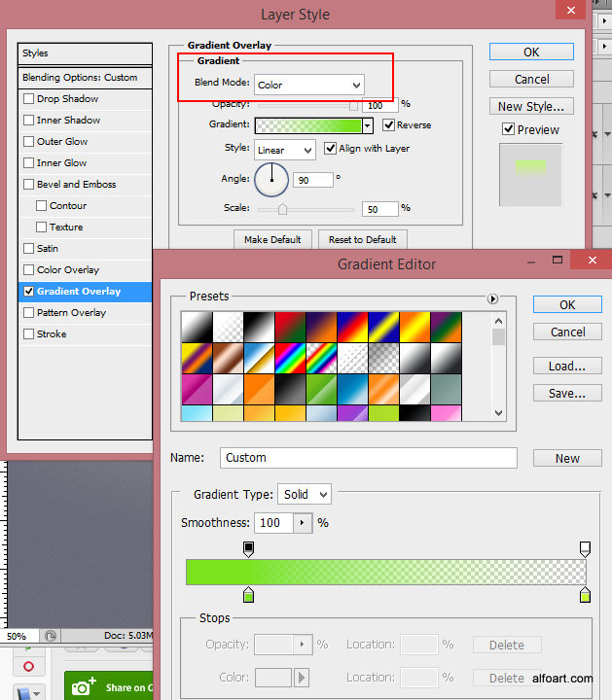Click the Scale slider handle
Viewport: 612px width, 700px height.
tap(283, 209)
